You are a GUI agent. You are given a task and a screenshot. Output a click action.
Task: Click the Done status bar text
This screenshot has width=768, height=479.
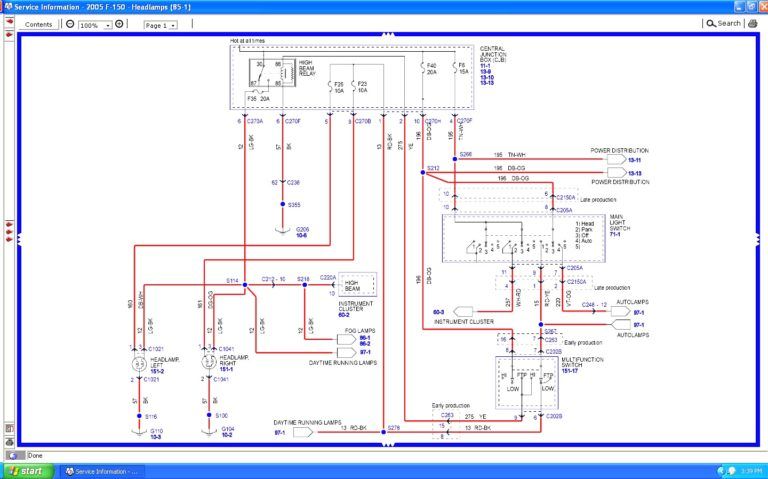point(35,455)
